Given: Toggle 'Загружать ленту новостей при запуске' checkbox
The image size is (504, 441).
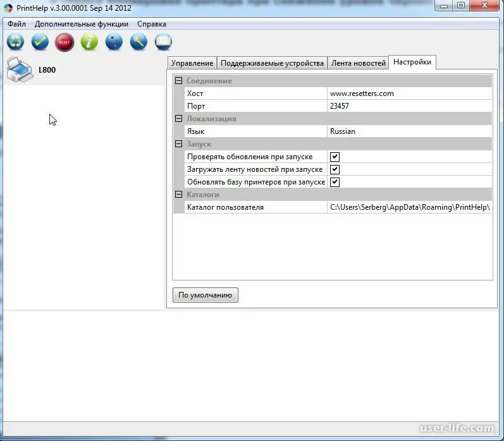Looking at the screenshot, I should point(335,169).
